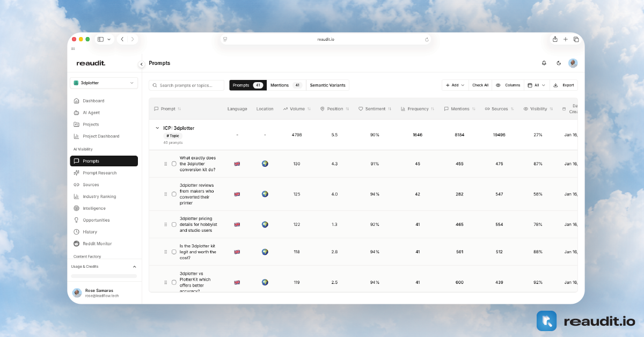This screenshot has width=644, height=337.
Task: Switch to Semantic Variants tab
Action: coord(328,85)
